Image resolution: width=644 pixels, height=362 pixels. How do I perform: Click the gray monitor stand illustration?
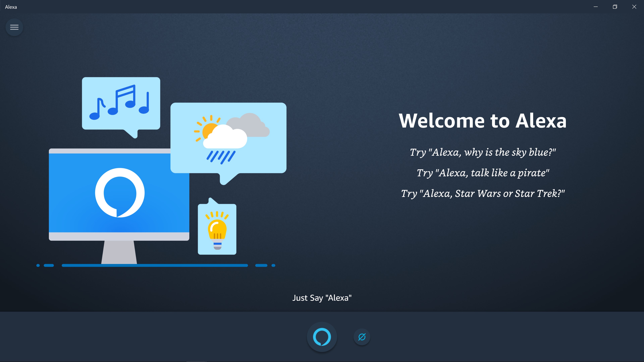[x=119, y=252]
